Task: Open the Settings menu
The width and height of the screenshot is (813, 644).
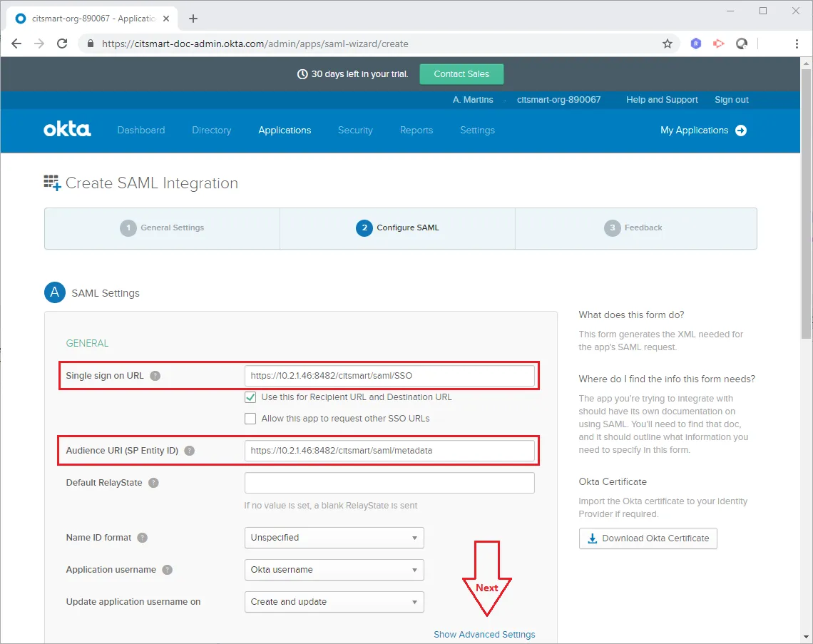Action: [x=478, y=130]
